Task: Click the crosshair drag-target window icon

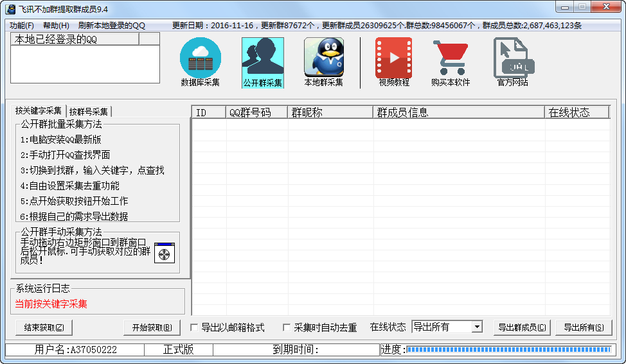Action: [164, 254]
